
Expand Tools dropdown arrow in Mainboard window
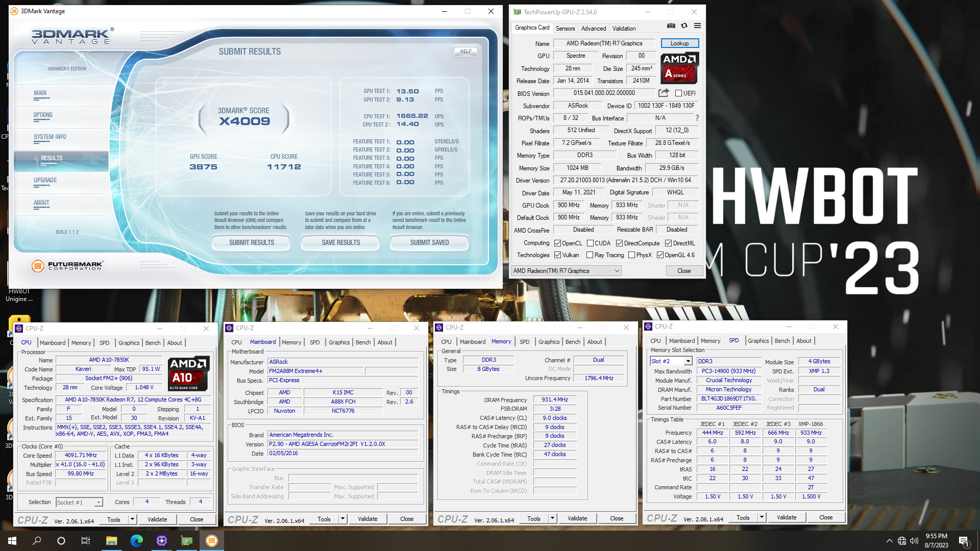(342, 519)
